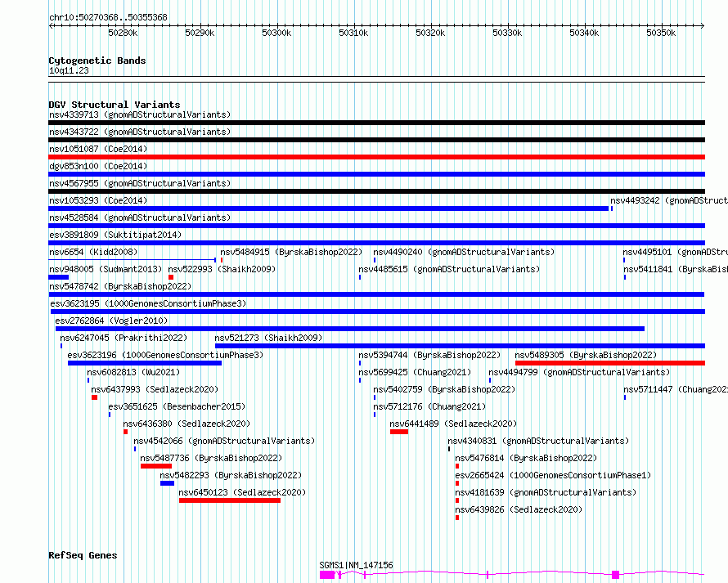Select nsv5489305 (ByrskaBishop2022) label
This screenshot has width=728, height=583.
pyautogui.click(x=586, y=355)
